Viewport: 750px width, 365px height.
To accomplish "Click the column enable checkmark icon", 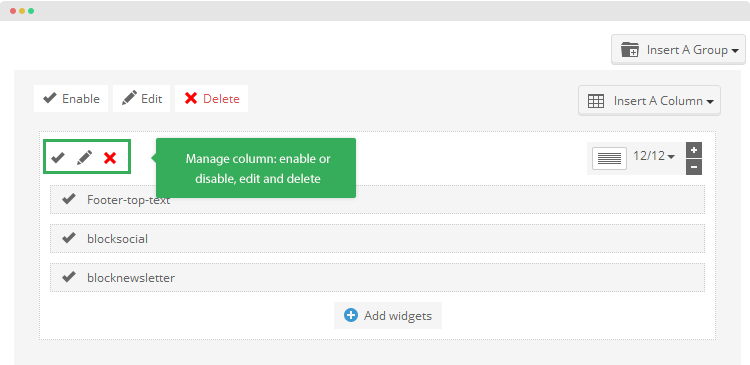I will 58,157.
